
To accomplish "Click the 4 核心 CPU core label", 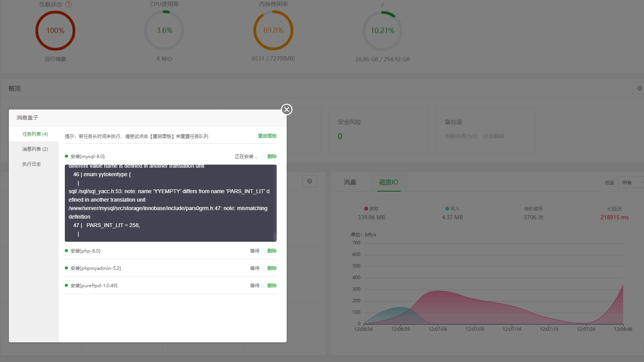I will (164, 59).
